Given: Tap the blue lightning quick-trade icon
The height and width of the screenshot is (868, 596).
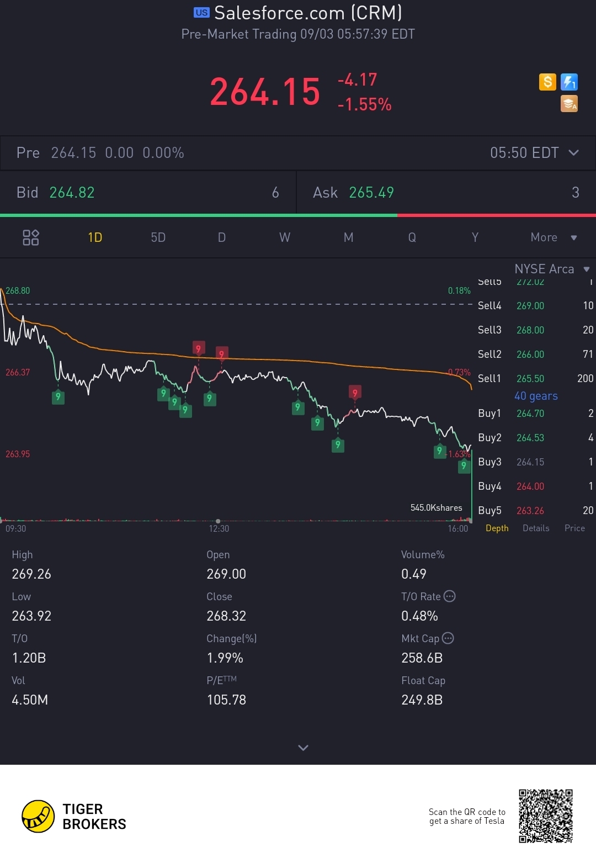Looking at the screenshot, I should (569, 82).
